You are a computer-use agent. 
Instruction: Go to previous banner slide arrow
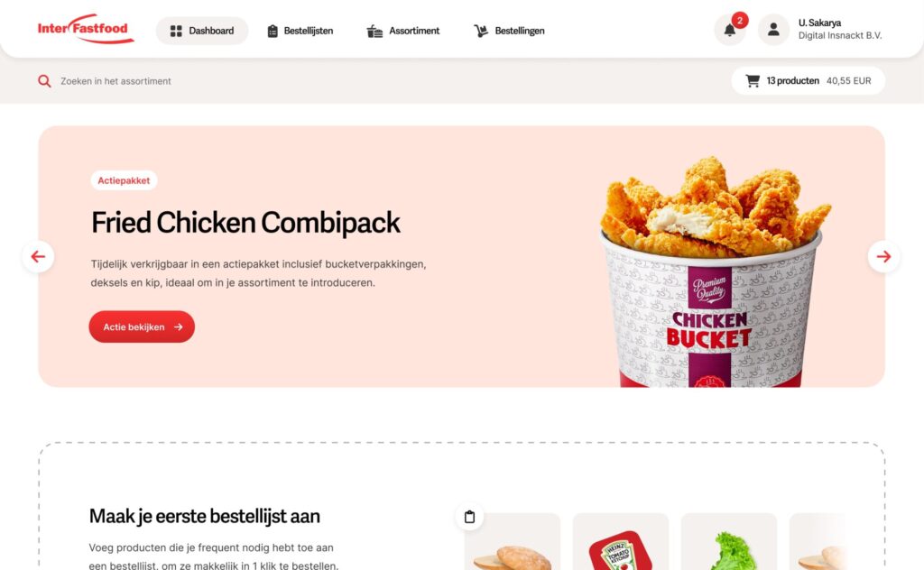coord(38,257)
